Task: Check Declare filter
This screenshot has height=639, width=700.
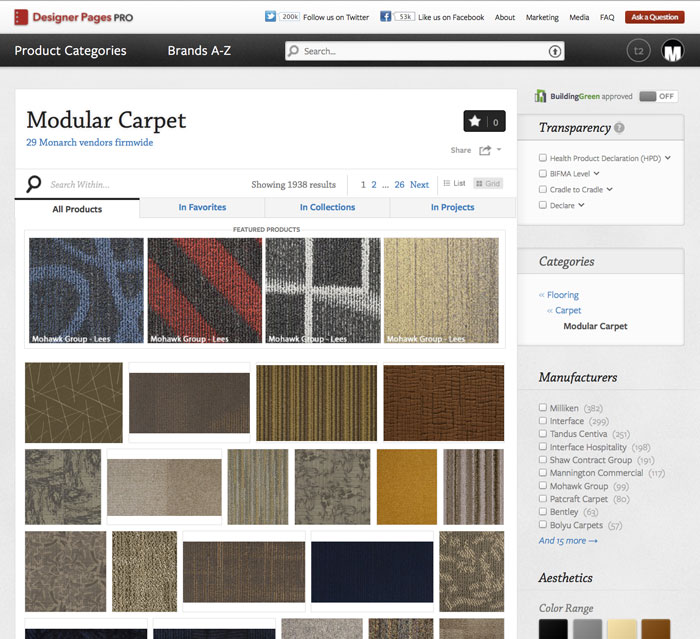Action: click(x=543, y=205)
